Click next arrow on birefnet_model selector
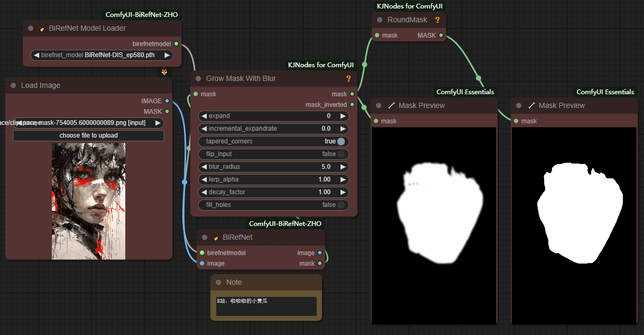This screenshot has height=335, width=644. pos(167,55)
